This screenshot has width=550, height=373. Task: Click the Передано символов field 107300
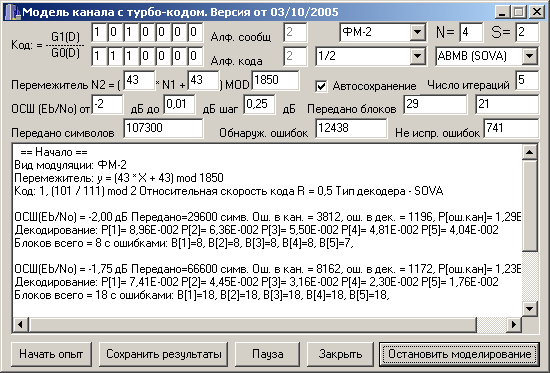tap(163, 128)
